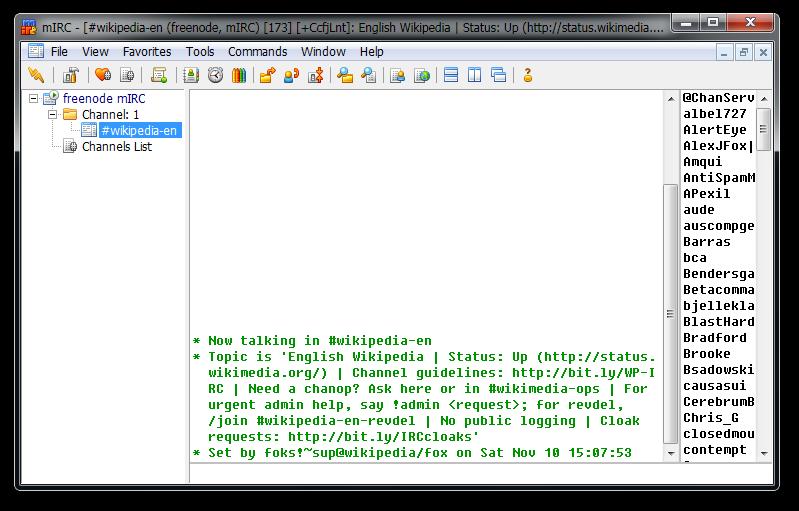Collapse the Channel: 1 folder node
Image resolution: width=799 pixels, height=511 pixels.
coord(52,115)
